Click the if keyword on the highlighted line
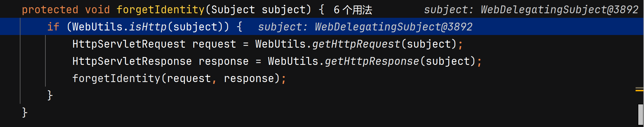This screenshot has height=127, width=644. pos(53,27)
